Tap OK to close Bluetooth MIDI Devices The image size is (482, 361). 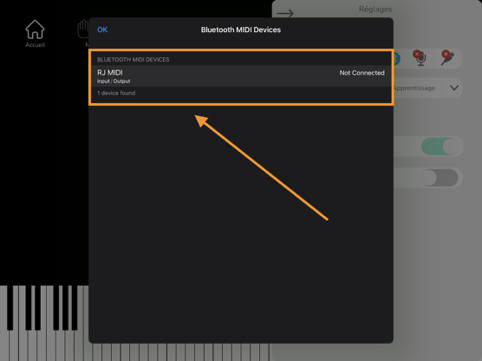point(102,30)
